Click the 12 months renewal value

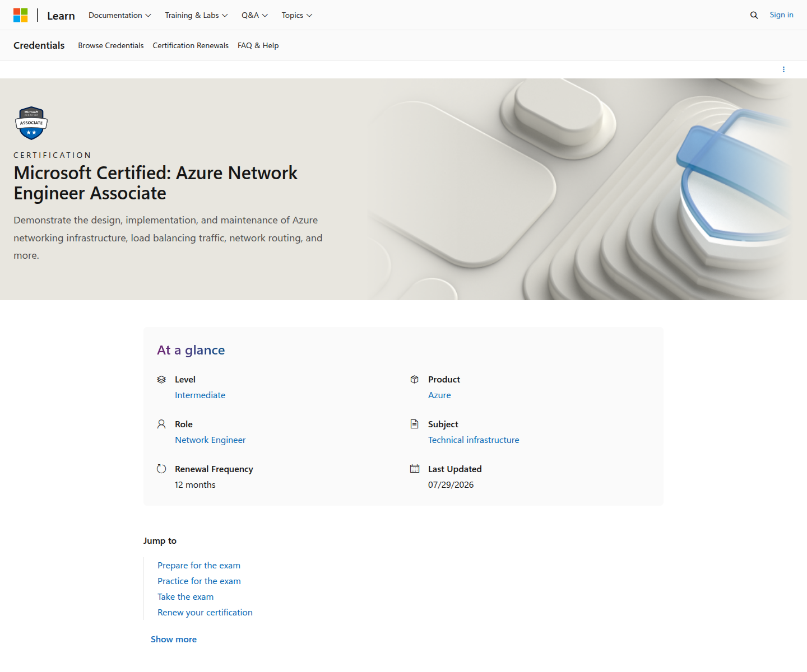coord(195,485)
